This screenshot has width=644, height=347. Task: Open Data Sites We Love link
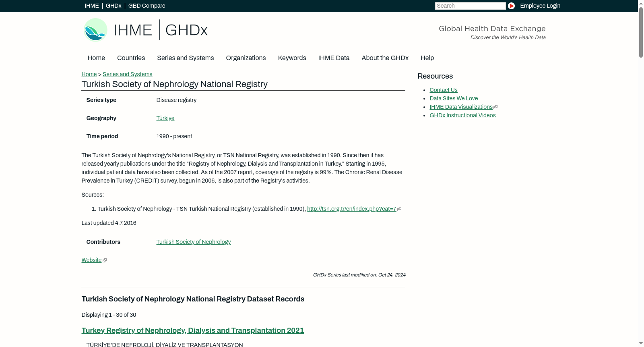(x=454, y=98)
